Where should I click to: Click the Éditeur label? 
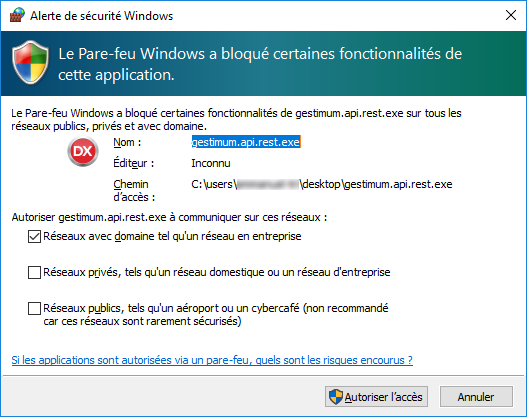pos(133,163)
